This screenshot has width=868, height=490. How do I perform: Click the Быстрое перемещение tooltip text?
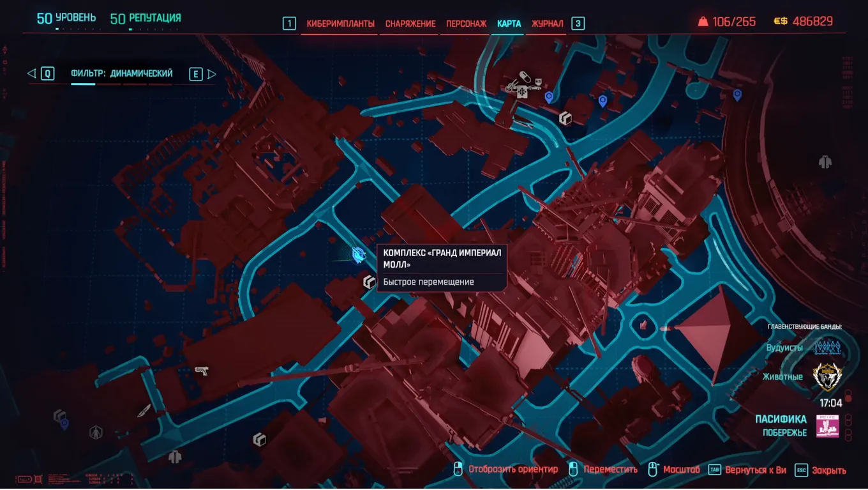(429, 282)
